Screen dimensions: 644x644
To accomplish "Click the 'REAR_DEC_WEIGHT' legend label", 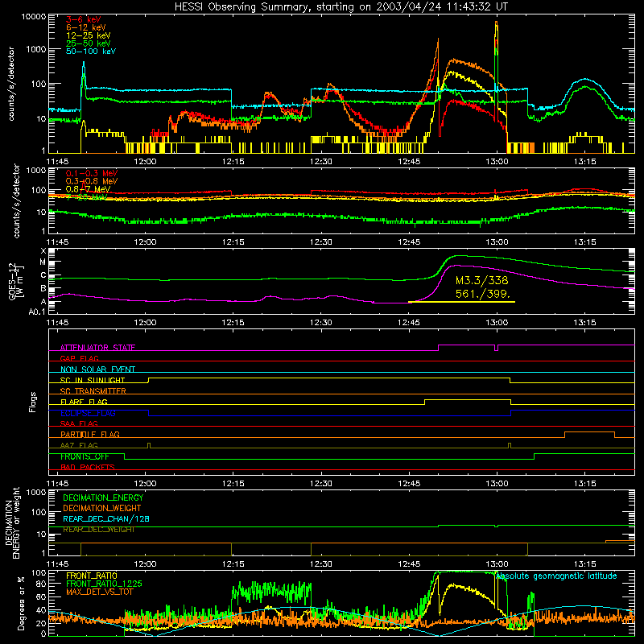I will tap(98, 530).
